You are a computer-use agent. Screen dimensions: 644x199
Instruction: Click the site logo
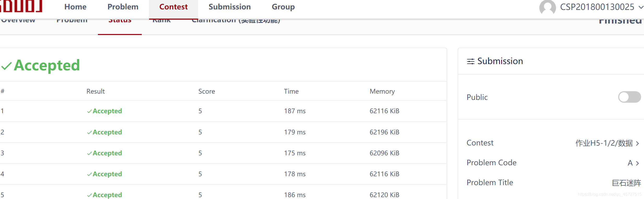pyautogui.click(x=21, y=6)
